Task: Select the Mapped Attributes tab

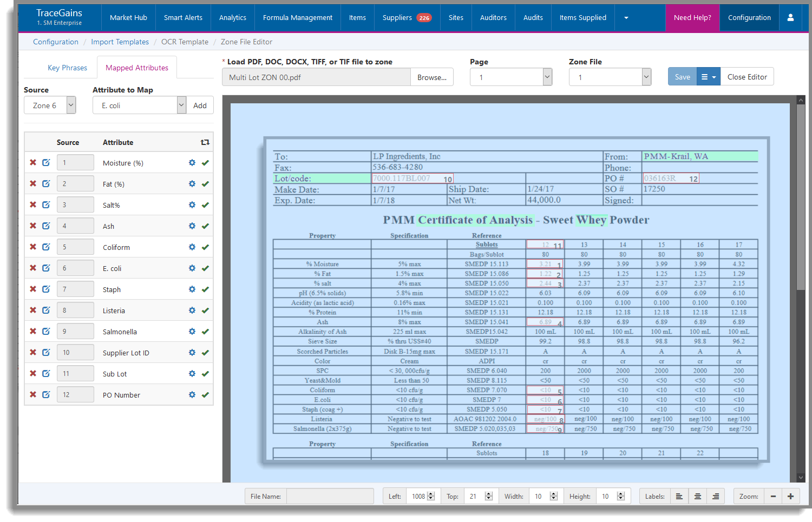Action: click(137, 68)
